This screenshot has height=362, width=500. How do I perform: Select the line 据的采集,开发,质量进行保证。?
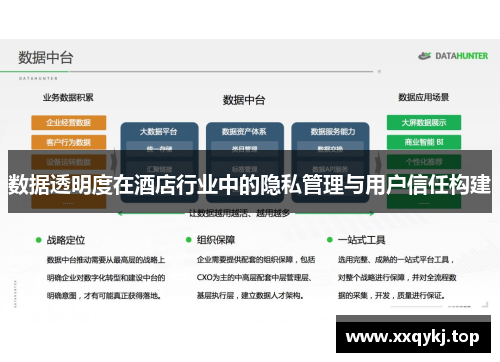pyautogui.click(x=392, y=295)
